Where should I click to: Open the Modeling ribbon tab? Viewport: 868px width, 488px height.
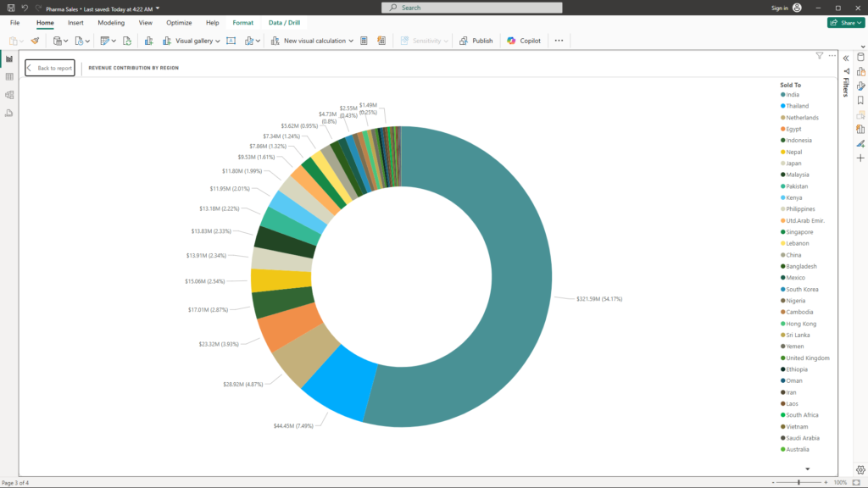111,23
